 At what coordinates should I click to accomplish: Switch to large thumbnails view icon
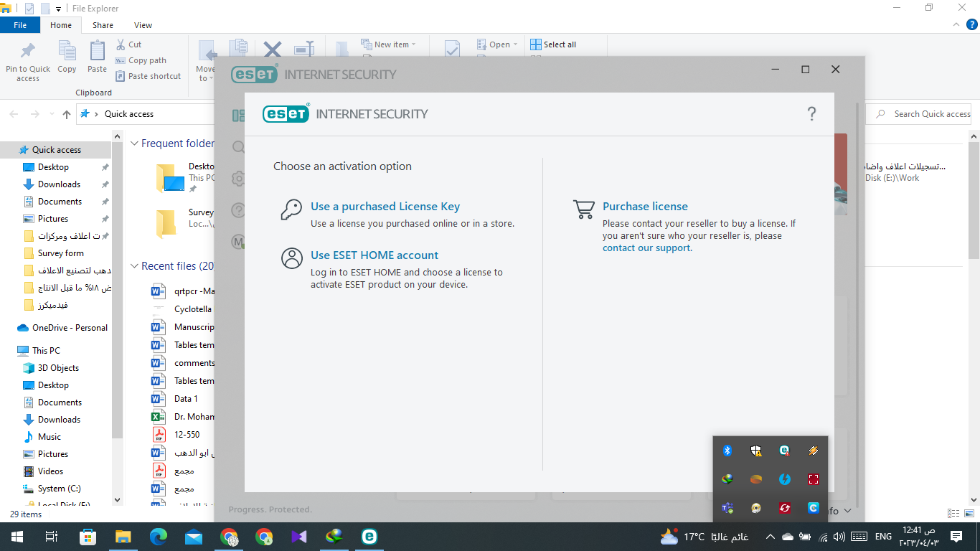[x=969, y=514]
